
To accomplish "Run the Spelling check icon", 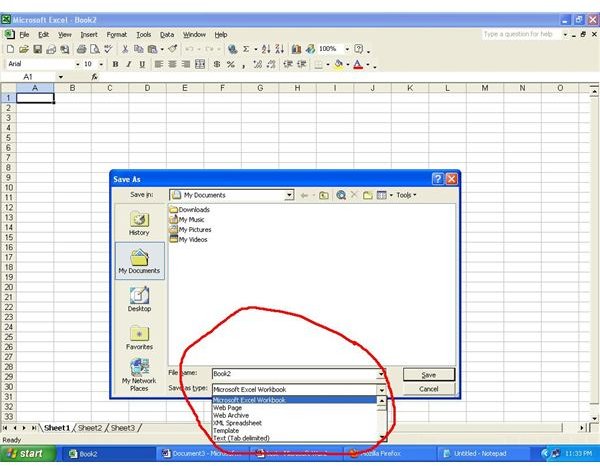I will pos(108,49).
